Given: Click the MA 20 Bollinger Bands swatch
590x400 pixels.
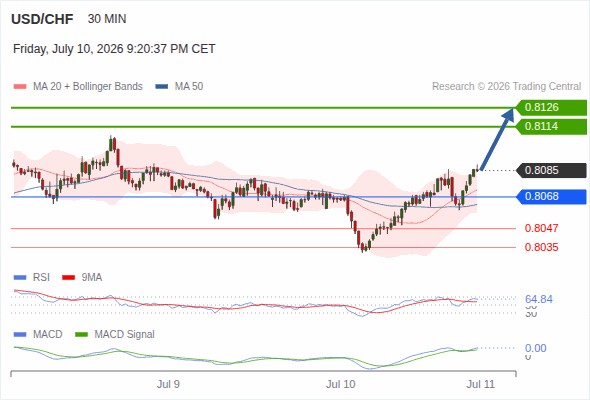Looking at the screenshot, I should point(20,87).
